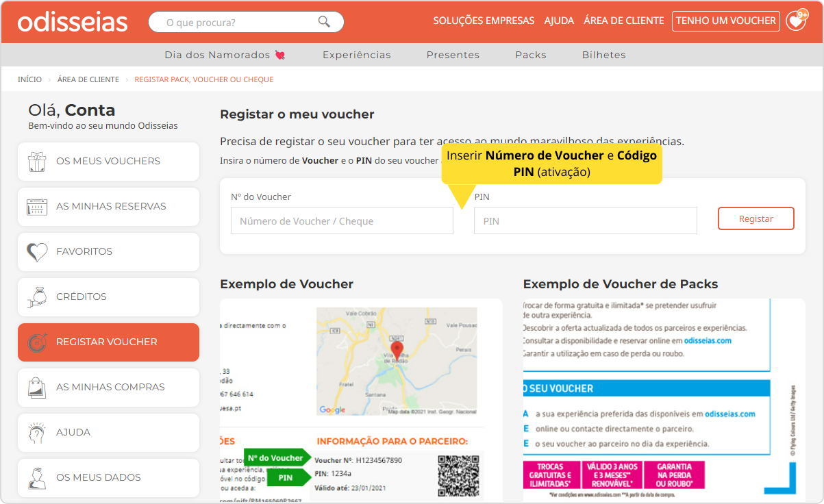
Task: Click the green 'Nº do Voucher' label
Action: [x=277, y=457]
